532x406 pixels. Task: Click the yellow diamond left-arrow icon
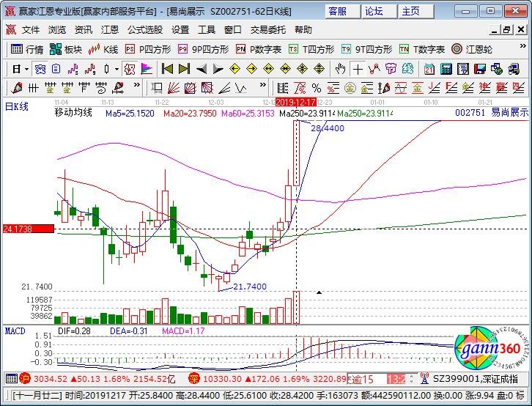click(x=234, y=69)
